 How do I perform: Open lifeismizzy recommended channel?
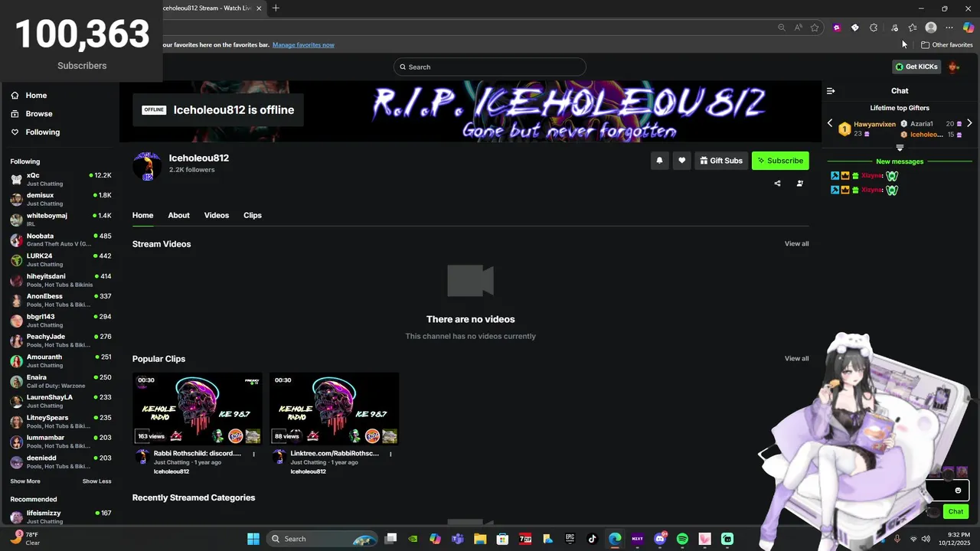click(x=60, y=517)
